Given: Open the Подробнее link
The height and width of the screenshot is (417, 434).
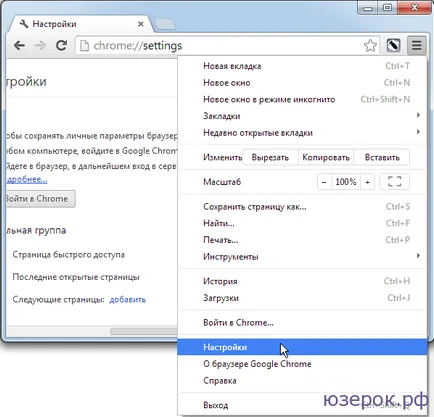Looking at the screenshot, I should pos(27,179).
